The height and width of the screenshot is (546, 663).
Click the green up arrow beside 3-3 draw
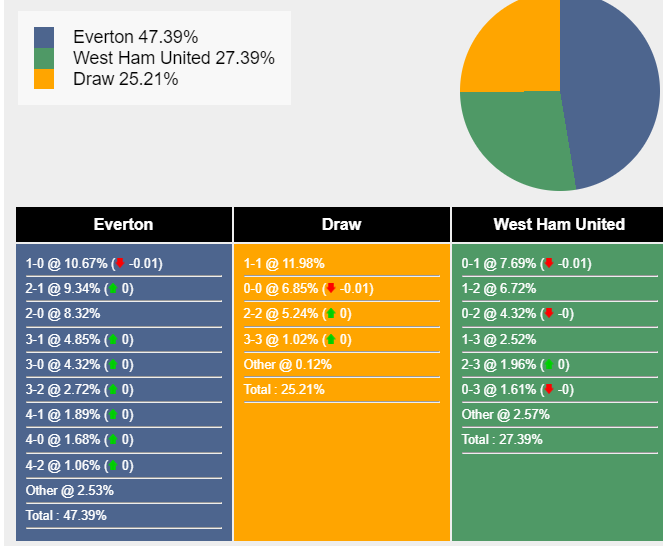[331, 340]
